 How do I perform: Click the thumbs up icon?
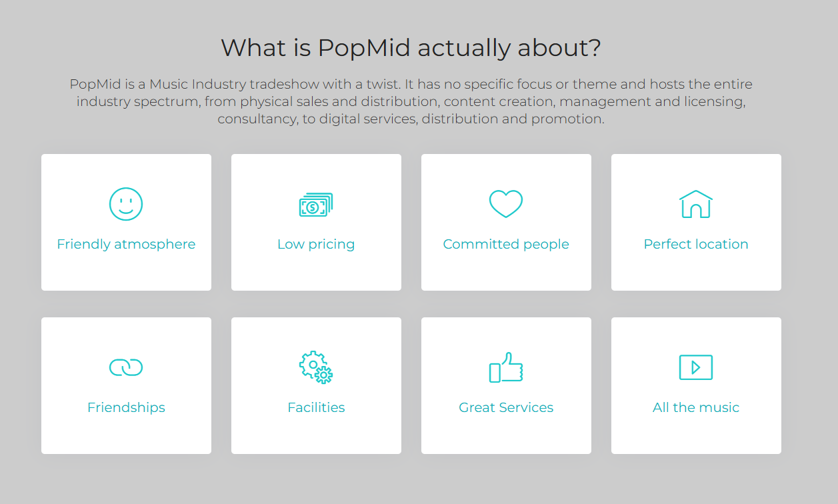506,367
